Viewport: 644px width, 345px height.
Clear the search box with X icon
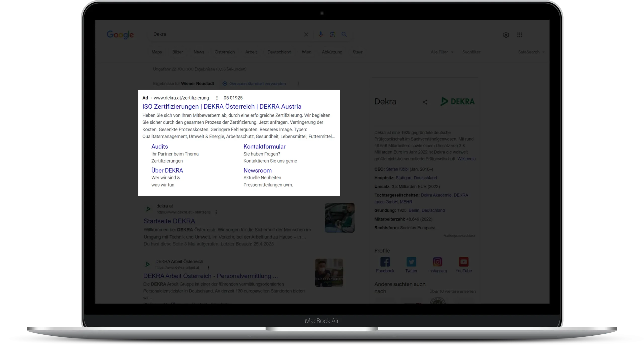pyautogui.click(x=306, y=34)
